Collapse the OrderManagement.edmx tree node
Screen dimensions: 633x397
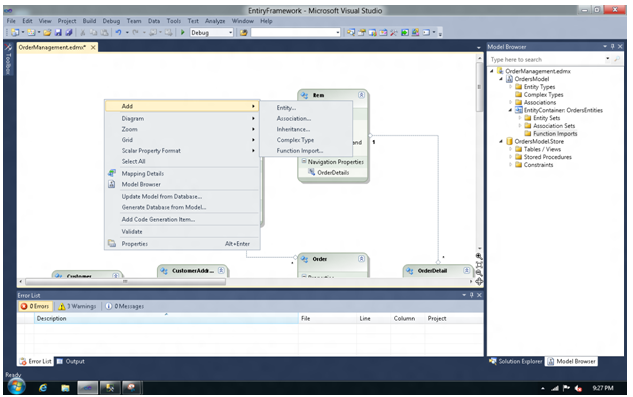coord(492,71)
